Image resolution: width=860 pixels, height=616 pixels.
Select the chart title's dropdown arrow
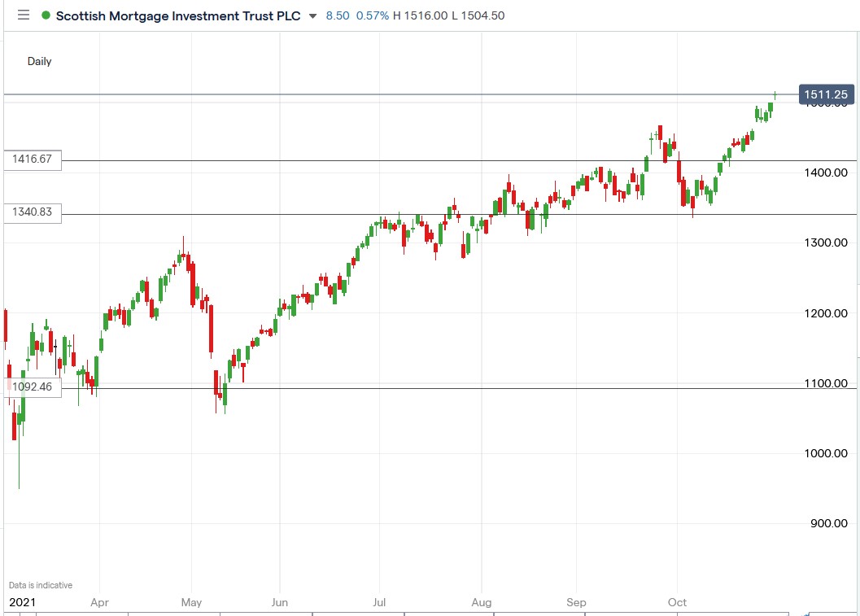click(x=312, y=15)
